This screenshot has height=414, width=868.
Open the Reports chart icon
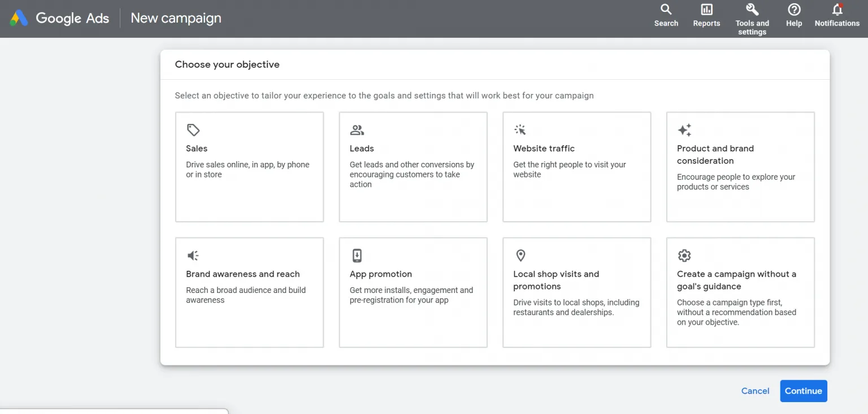706,10
